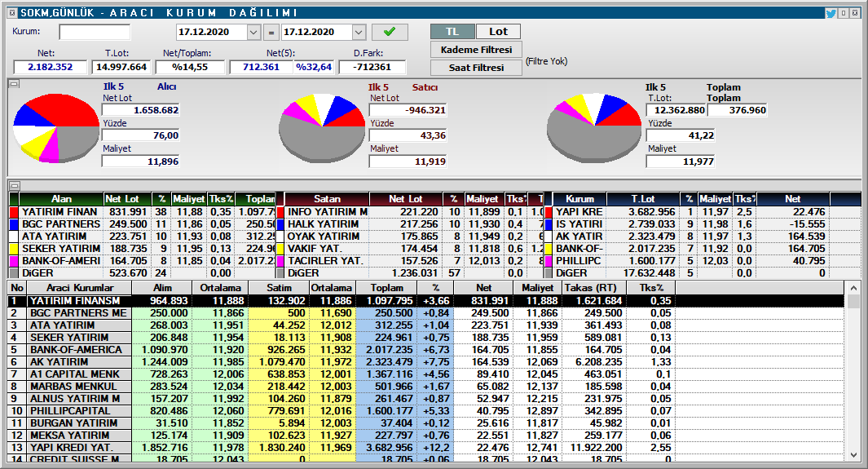Select the BURGAN YATIRIM row
Screen dimensions: 868x469
pyautogui.click(x=426, y=423)
